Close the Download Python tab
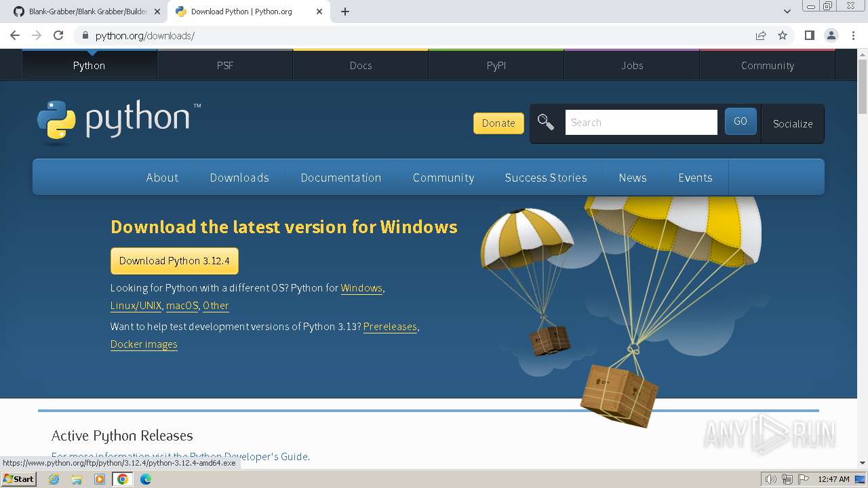Image resolution: width=868 pixels, height=488 pixels. (x=319, y=12)
